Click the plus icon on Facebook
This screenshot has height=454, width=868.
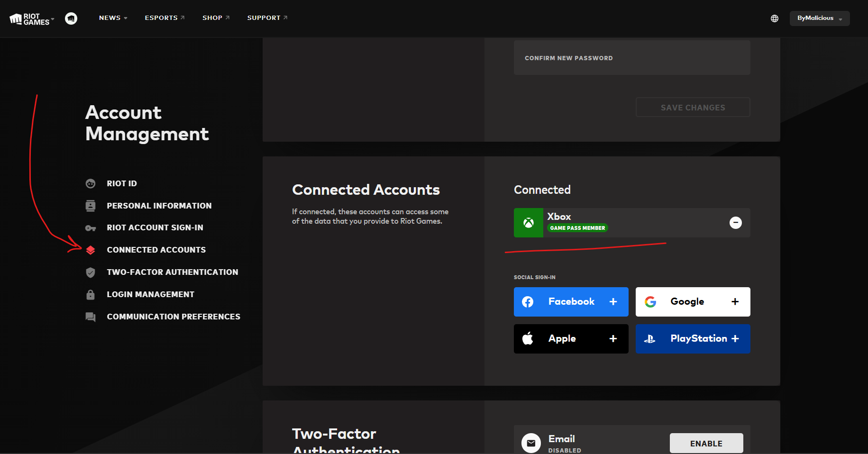pos(613,302)
